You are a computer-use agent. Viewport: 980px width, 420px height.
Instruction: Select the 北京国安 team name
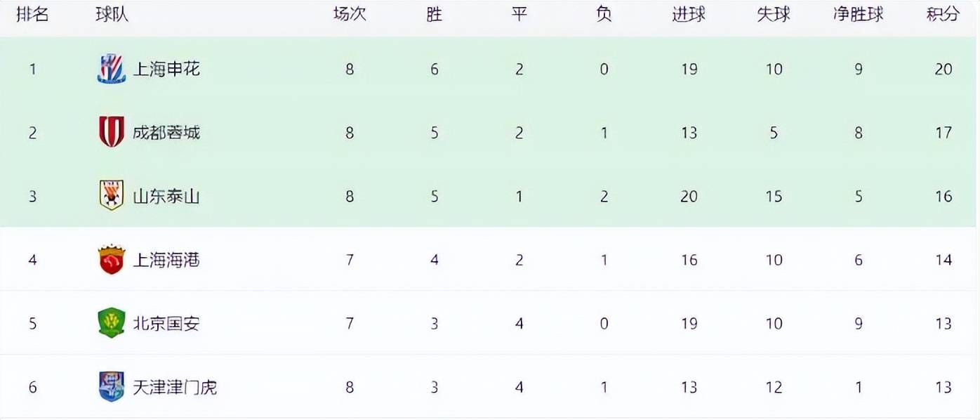coord(166,323)
